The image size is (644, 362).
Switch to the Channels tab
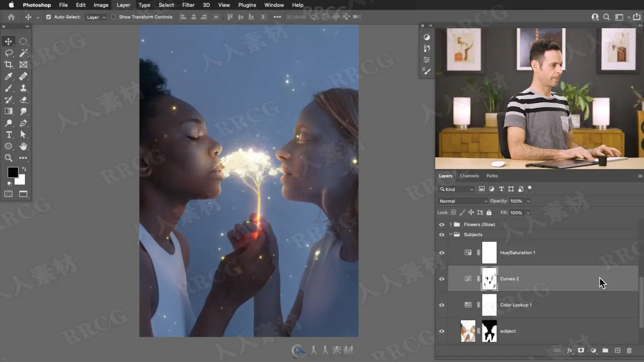pos(469,176)
